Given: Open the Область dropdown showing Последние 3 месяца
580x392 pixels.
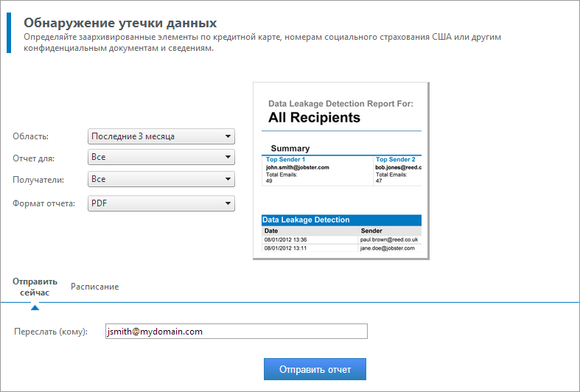Looking at the screenshot, I should (x=161, y=136).
